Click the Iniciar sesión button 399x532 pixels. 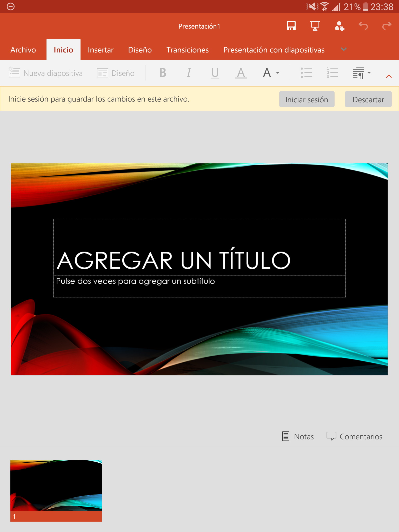pos(307,99)
